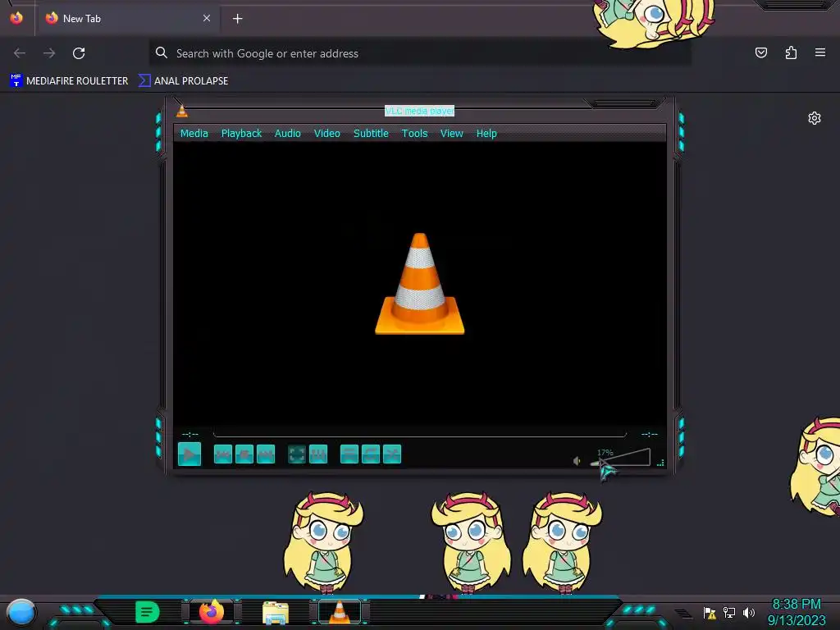This screenshot has height=630, width=840.
Task: Open the Subtitle menu in VLC
Action: [x=371, y=134]
